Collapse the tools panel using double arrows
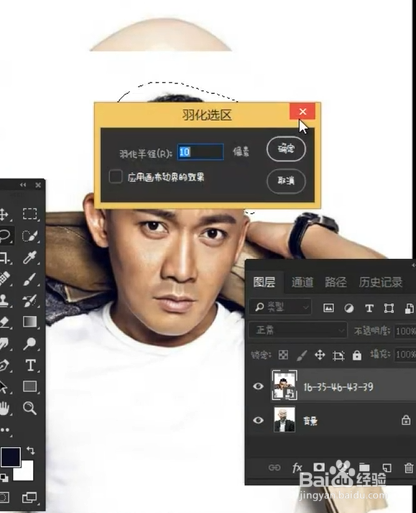 coord(23,185)
